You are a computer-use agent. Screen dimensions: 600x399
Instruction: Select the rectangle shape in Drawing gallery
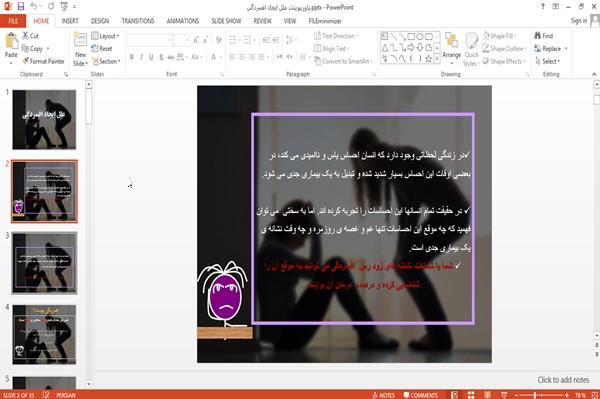pos(411,37)
